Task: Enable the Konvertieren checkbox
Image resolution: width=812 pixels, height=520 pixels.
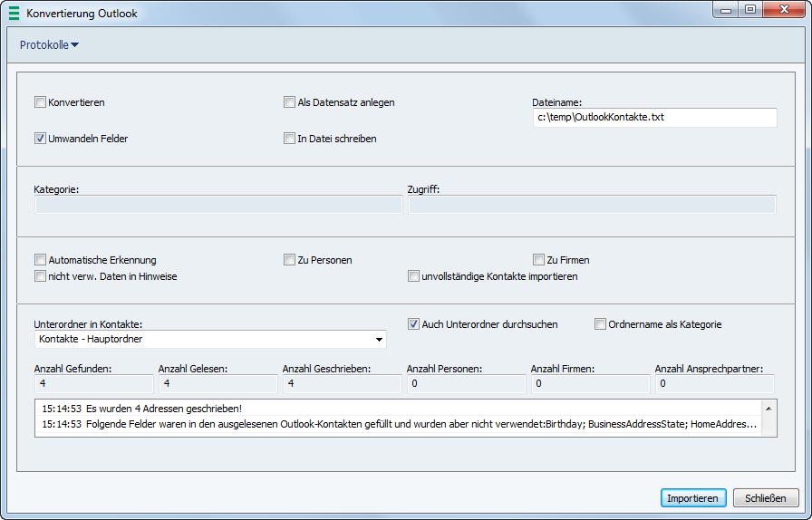Action: pyautogui.click(x=40, y=102)
